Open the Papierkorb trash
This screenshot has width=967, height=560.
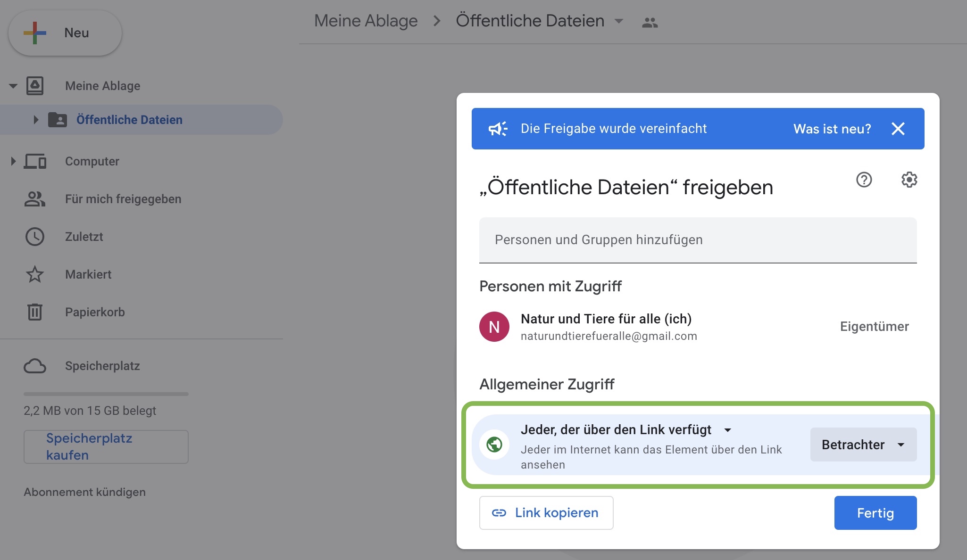94,312
